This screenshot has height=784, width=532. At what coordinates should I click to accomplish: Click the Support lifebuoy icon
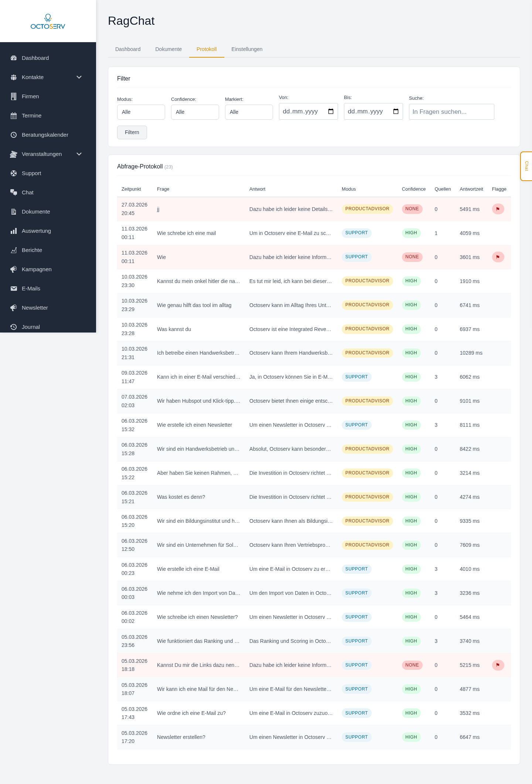(x=14, y=173)
